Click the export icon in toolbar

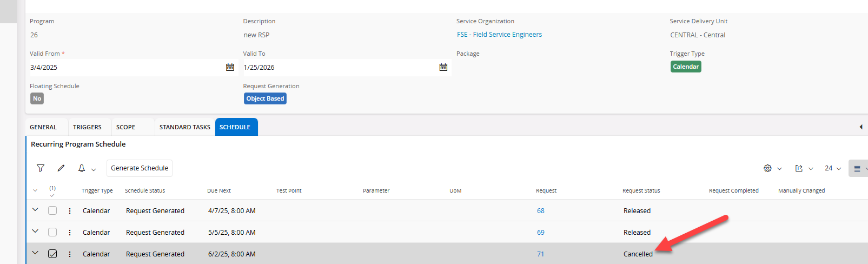pos(799,168)
